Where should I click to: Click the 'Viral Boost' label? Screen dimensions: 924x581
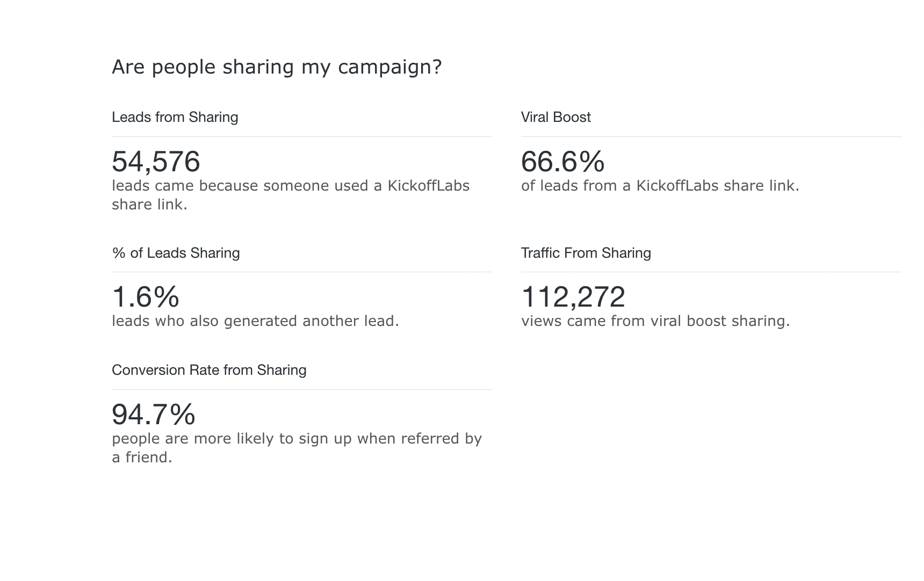coord(556,117)
